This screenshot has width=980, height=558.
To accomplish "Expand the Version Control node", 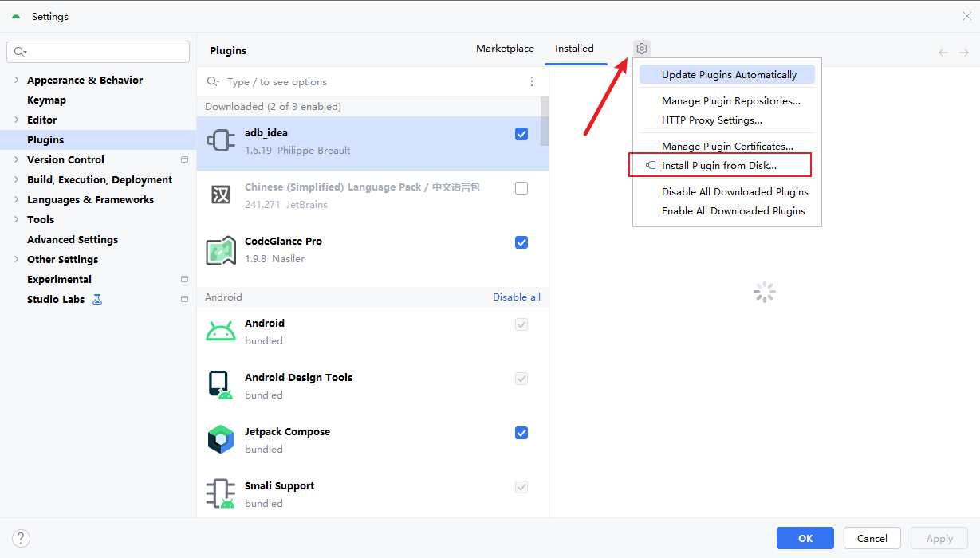I will pyautogui.click(x=16, y=159).
